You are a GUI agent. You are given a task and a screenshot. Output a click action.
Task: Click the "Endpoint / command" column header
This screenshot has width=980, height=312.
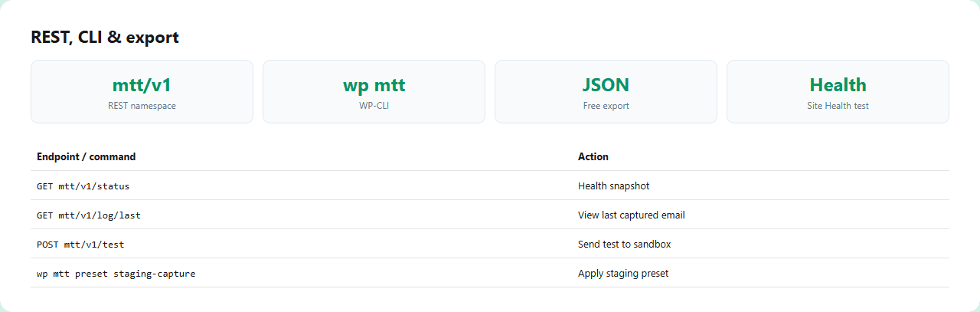[x=86, y=156]
